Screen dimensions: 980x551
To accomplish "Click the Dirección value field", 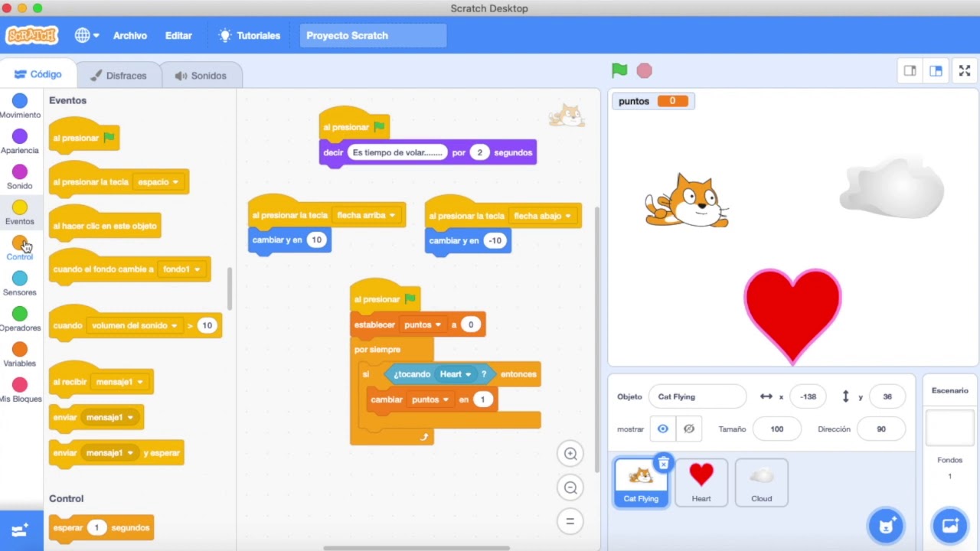I will click(881, 429).
